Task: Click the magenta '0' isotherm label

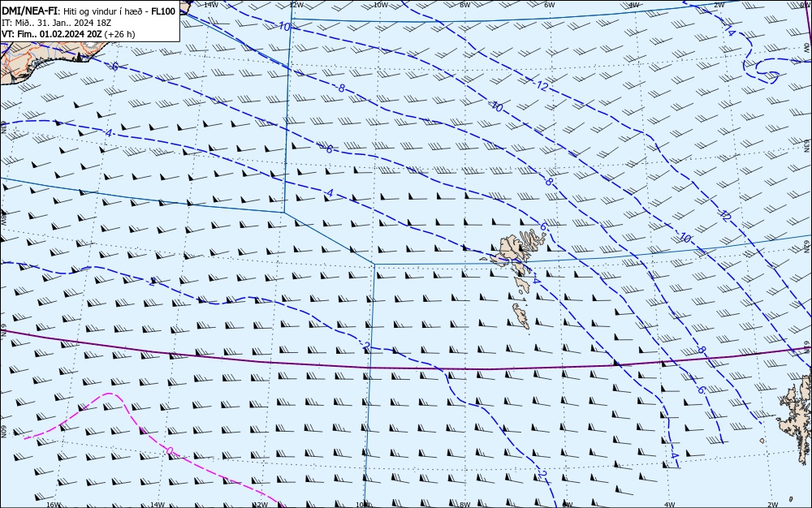Action: (x=170, y=451)
